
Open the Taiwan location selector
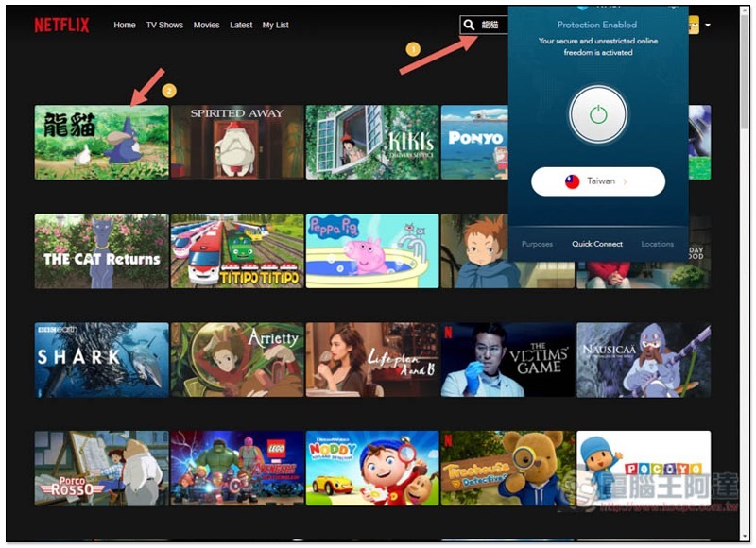click(x=598, y=181)
